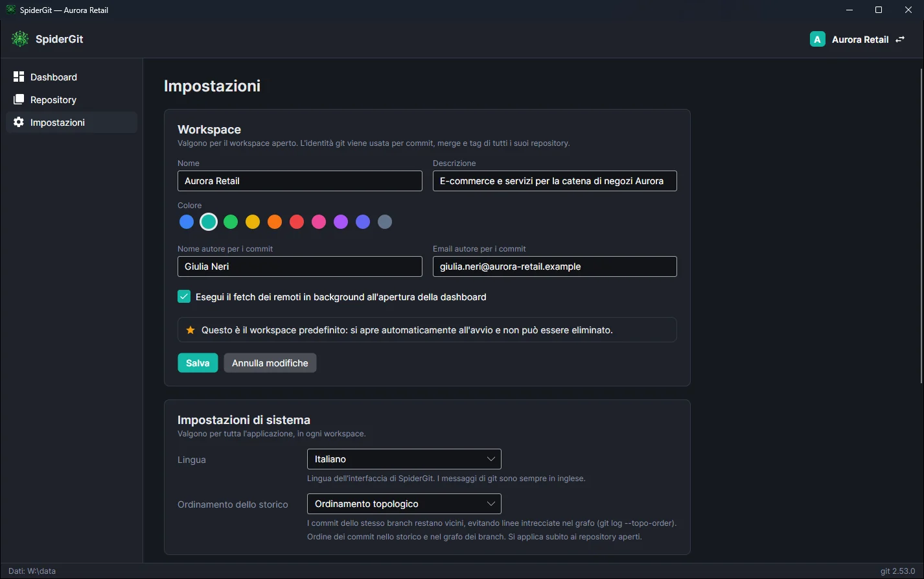This screenshot has width=924, height=579.
Task: Click the 'Colore' label above the swatches
Action: coord(189,206)
